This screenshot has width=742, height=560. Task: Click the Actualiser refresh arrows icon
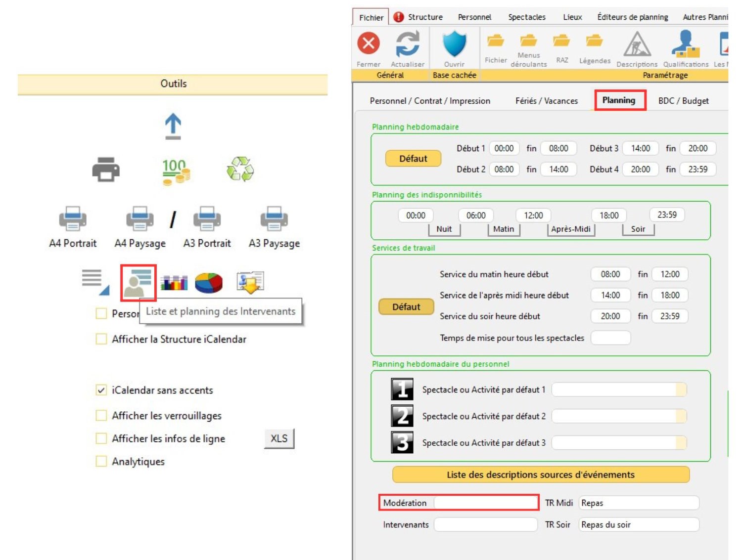point(408,43)
